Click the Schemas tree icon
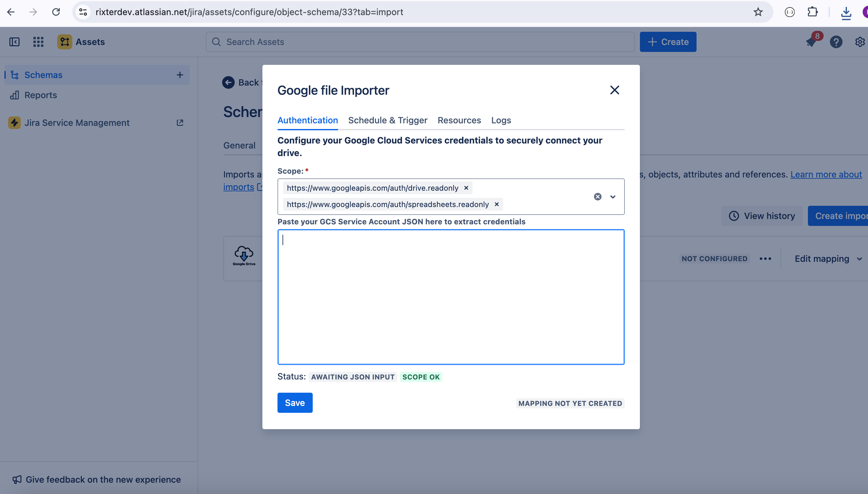 click(14, 75)
